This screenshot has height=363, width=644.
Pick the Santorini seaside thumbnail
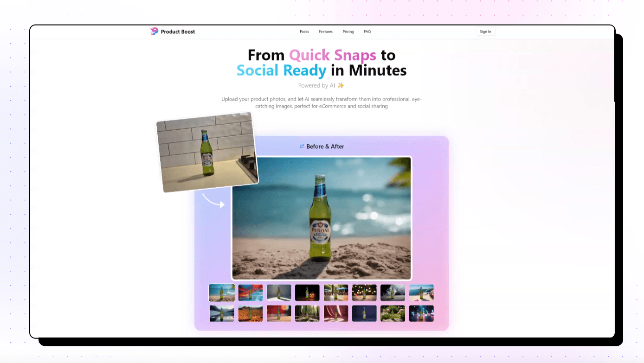coord(421,293)
